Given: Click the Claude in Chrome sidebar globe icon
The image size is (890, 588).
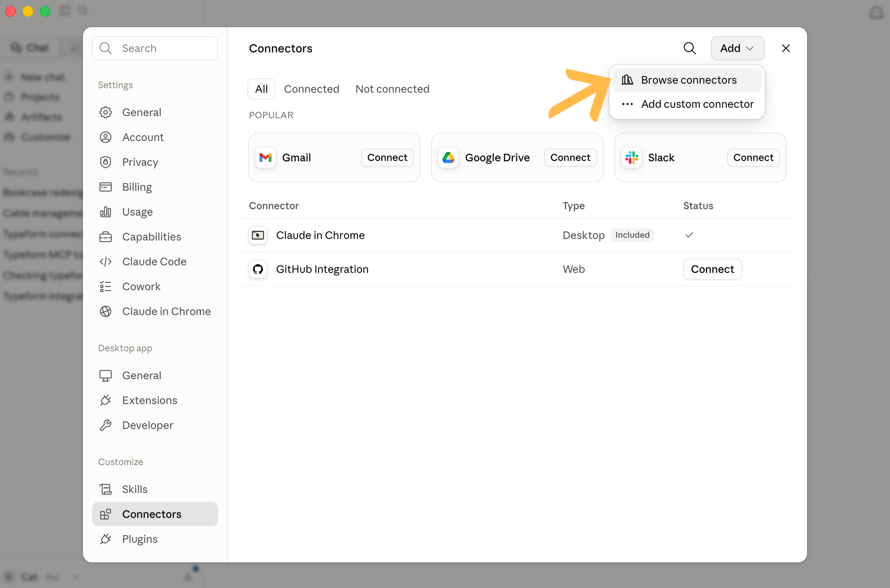Looking at the screenshot, I should 106,311.
